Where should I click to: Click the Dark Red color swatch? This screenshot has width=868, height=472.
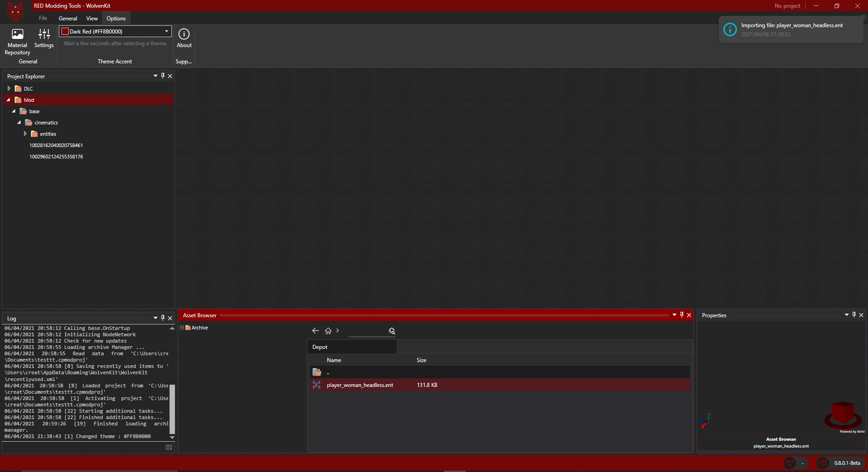point(65,31)
